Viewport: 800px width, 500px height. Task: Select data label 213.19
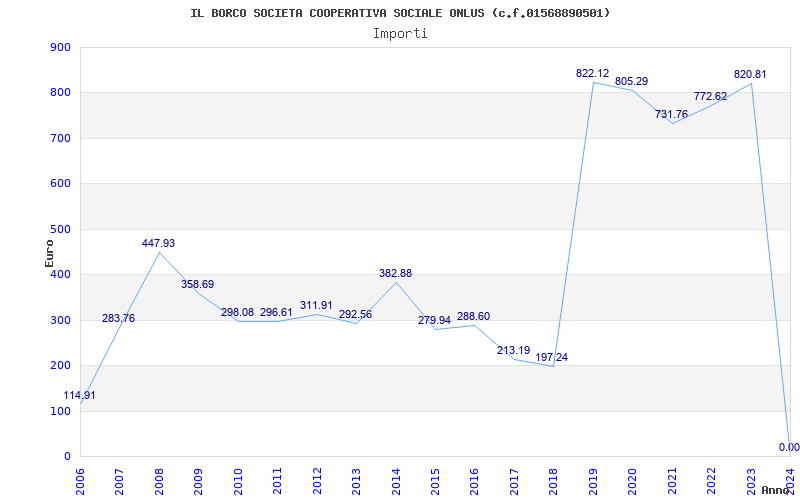514,351
